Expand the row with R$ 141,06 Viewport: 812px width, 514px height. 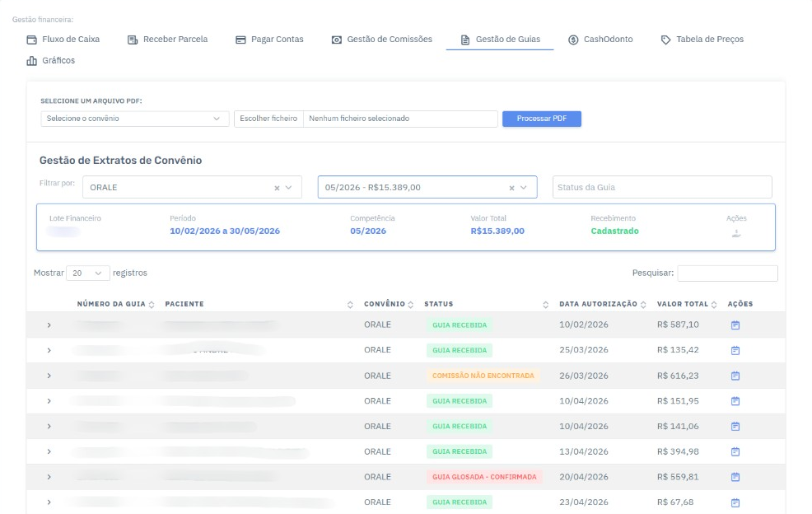(49, 427)
